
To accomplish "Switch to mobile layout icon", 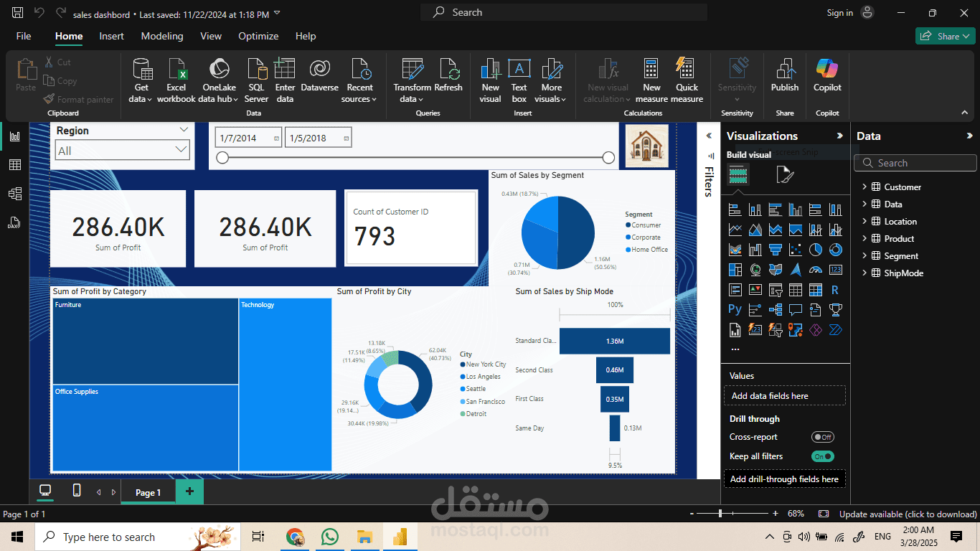I will tap(77, 490).
